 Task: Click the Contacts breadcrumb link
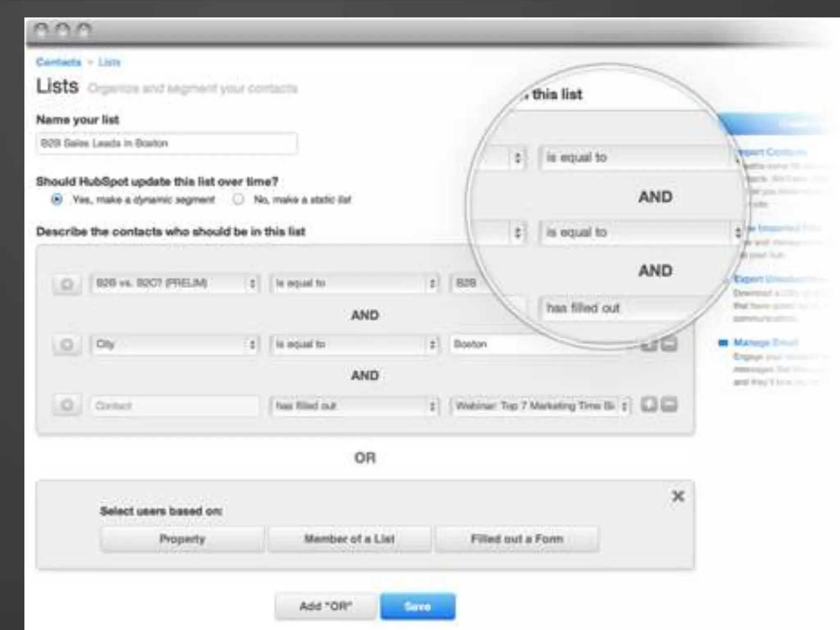pos(59,62)
